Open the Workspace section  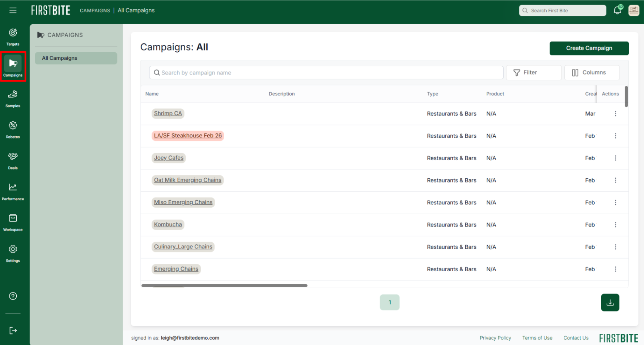13,223
